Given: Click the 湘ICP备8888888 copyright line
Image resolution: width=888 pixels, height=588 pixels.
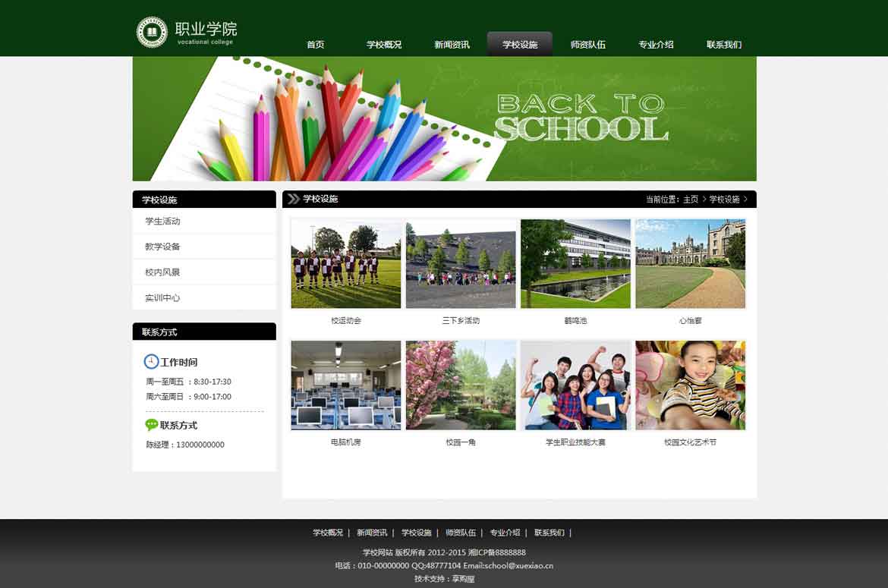Looking at the screenshot, I should (x=444, y=552).
